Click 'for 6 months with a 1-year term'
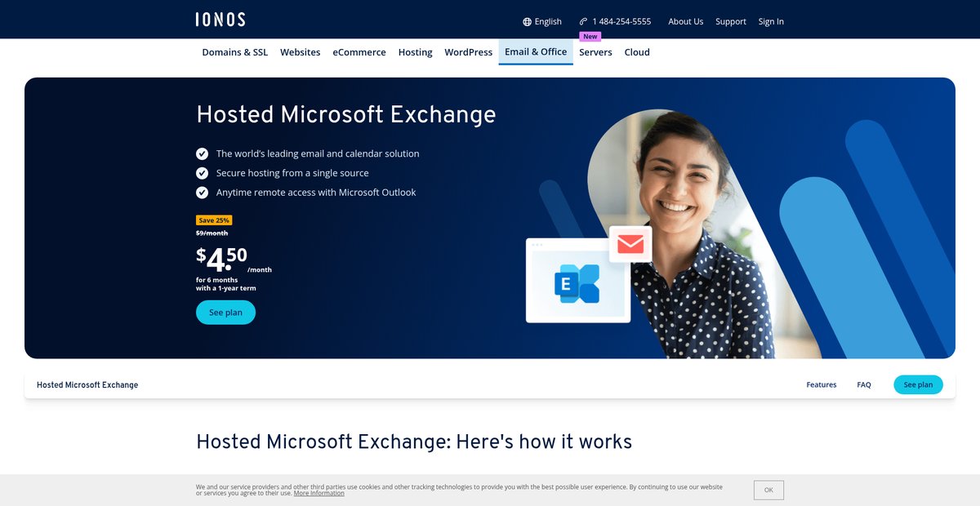 (226, 284)
